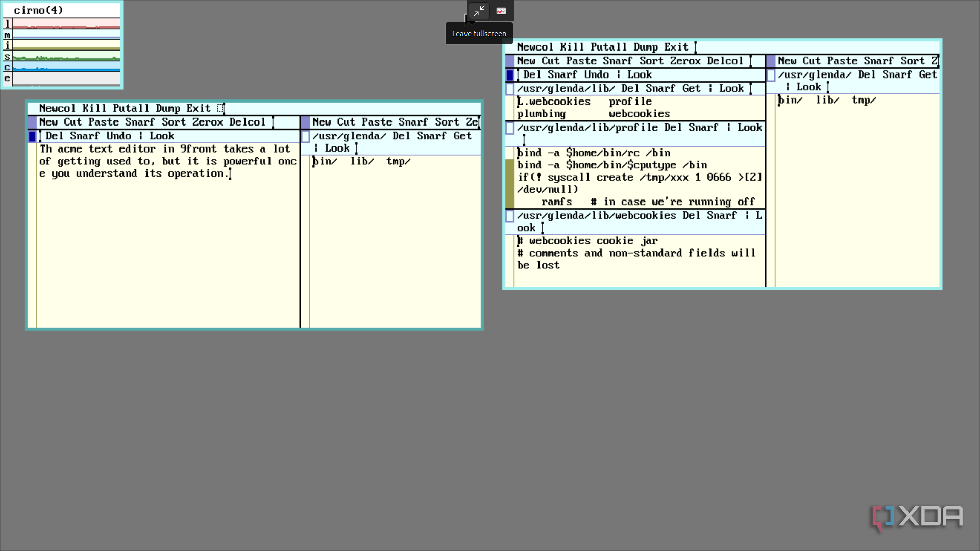980x551 pixels.
Task: Click lib/ directory in left acme listing
Action: tap(362, 161)
